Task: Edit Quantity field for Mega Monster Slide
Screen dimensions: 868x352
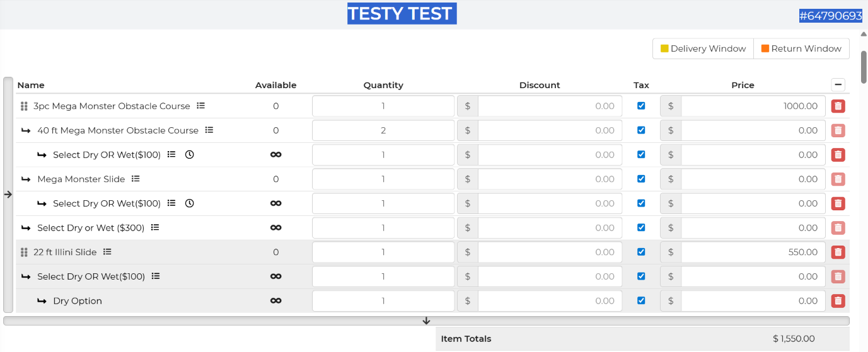Action: pyautogui.click(x=383, y=179)
